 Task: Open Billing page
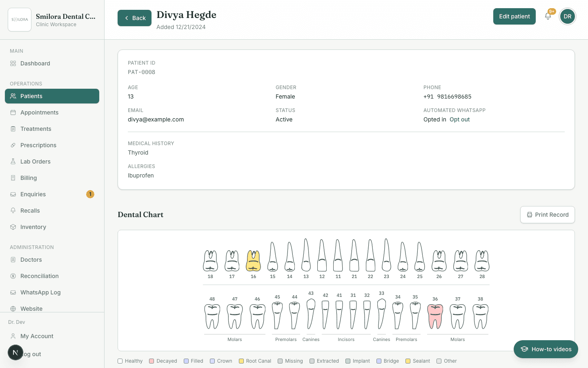click(x=52, y=178)
